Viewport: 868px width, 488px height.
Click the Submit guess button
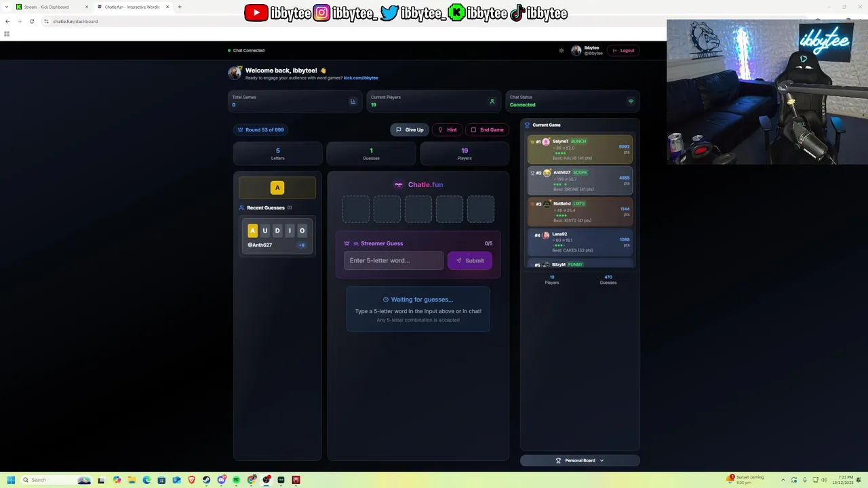(470, 260)
